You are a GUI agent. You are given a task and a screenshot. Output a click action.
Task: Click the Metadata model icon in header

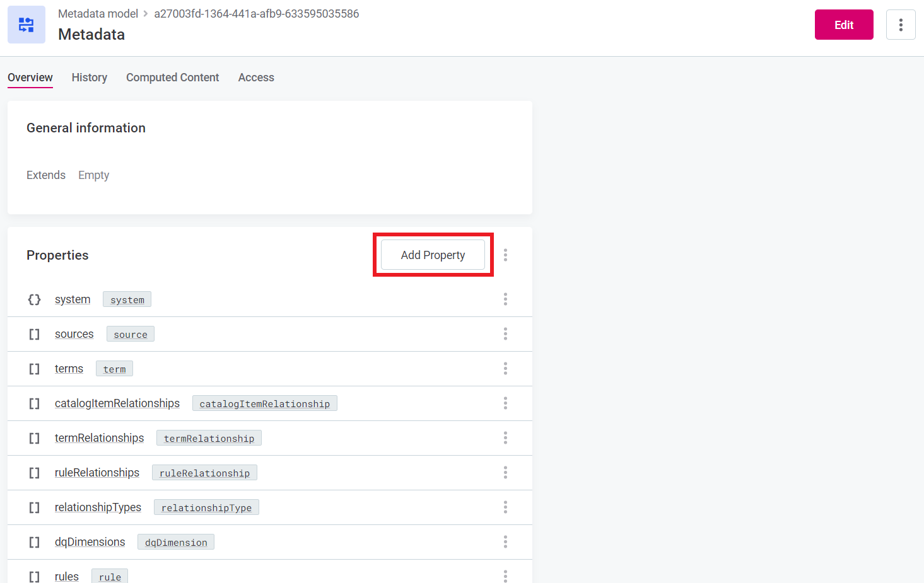pyautogui.click(x=26, y=25)
